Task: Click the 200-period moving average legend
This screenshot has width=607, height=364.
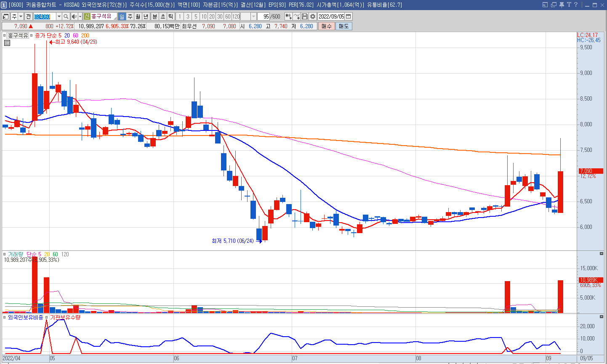Action: 85,36
